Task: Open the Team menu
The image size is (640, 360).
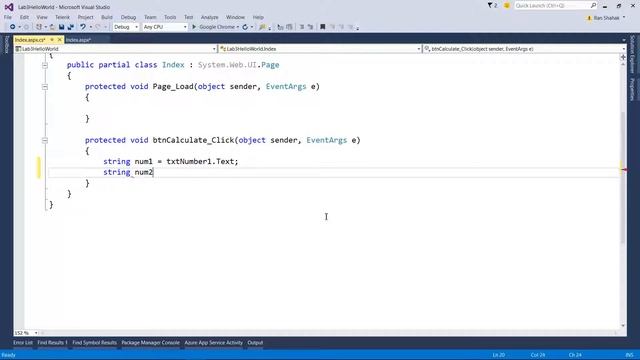Action: point(150,17)
